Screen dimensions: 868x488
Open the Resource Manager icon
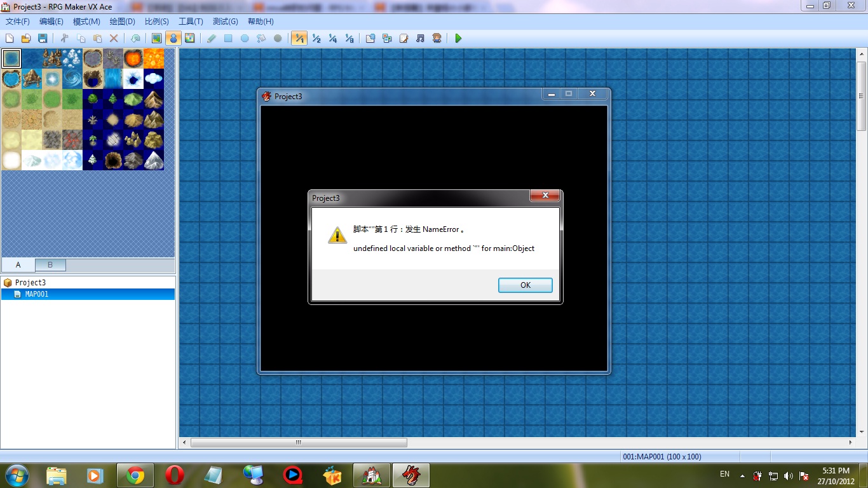pyautogui.click(x=387, y=38)
